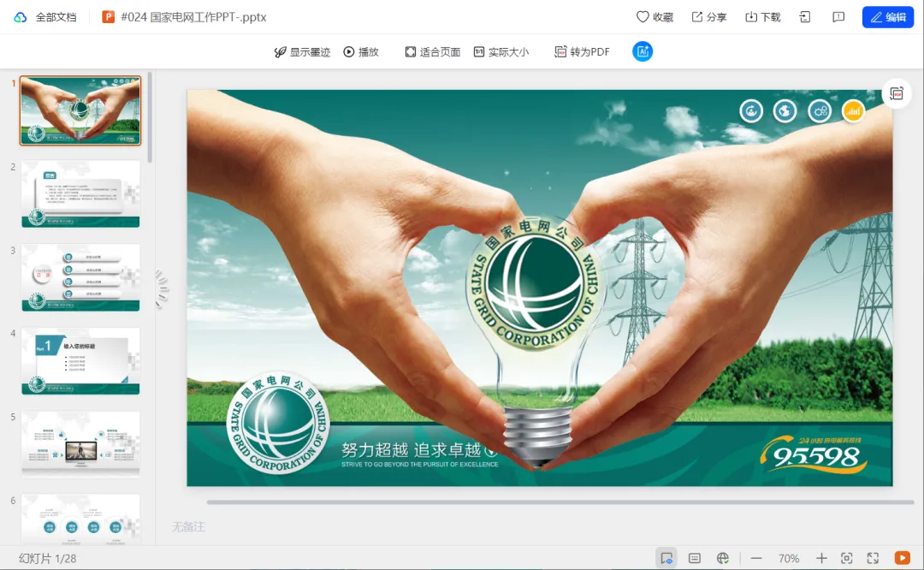Zoom in with the plus button

(821, 558)
